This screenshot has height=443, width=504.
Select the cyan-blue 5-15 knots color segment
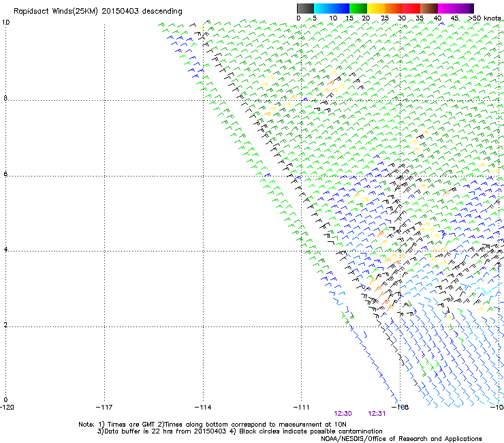(x=332, y=8)
